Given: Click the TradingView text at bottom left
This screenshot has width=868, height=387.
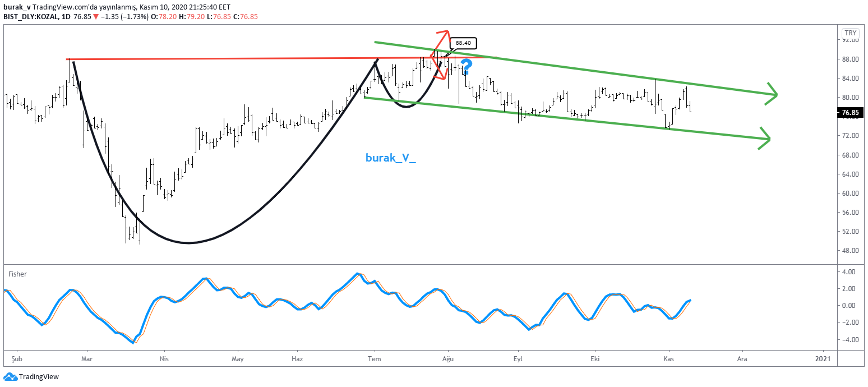Looking at the screenshot, I should [39, 377].
